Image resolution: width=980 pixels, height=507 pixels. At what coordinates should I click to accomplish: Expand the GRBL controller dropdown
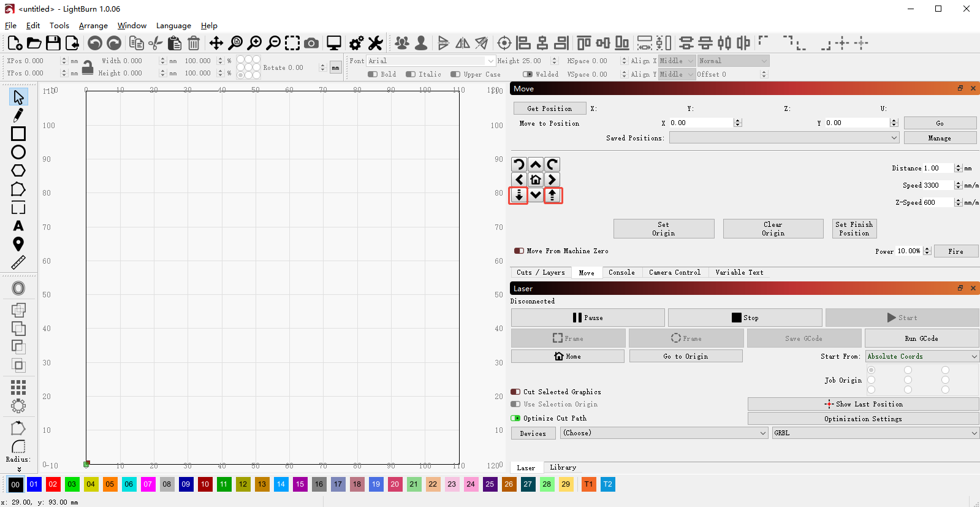click(876, 433)
